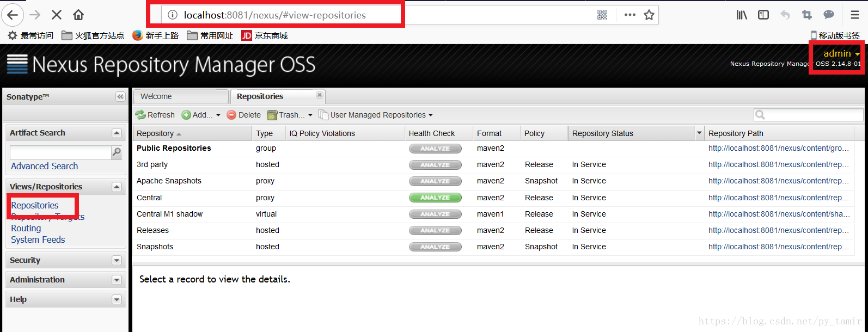Open the page actions three-dots menu

pyautogui.click(x=629, y=15)
